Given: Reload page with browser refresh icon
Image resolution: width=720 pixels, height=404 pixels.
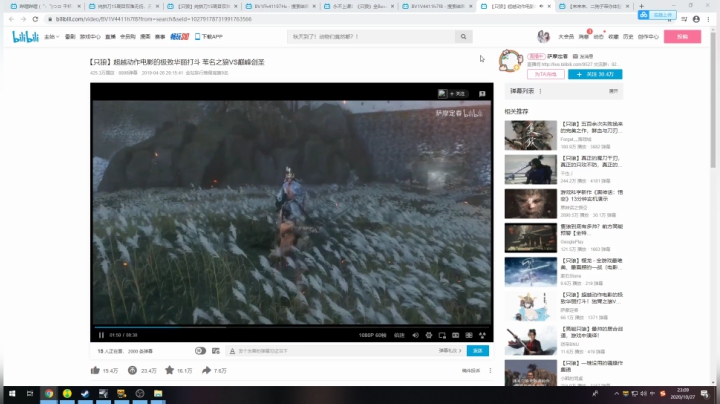Looking at the screenshot, I should (x=35, y=19).
